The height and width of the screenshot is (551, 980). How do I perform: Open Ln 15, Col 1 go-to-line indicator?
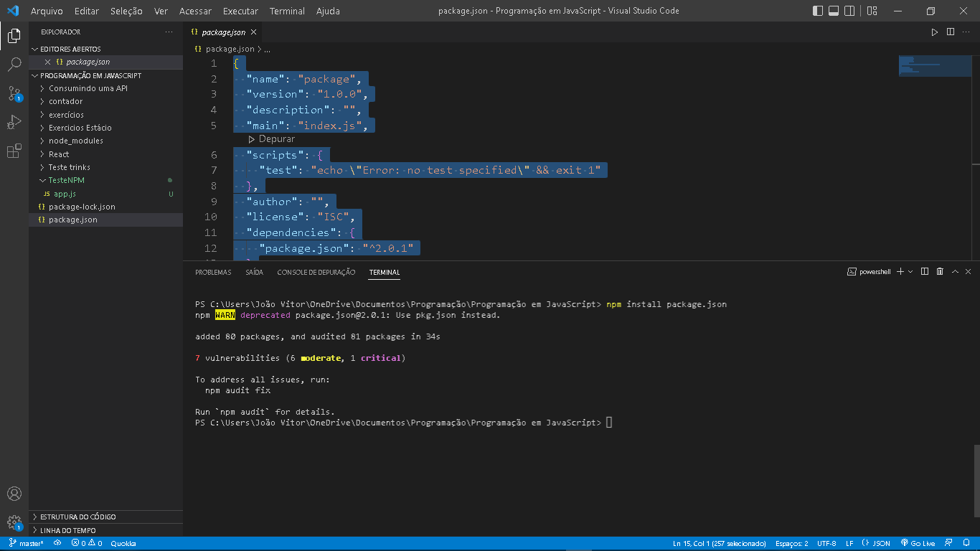click(x=719, y=544)
